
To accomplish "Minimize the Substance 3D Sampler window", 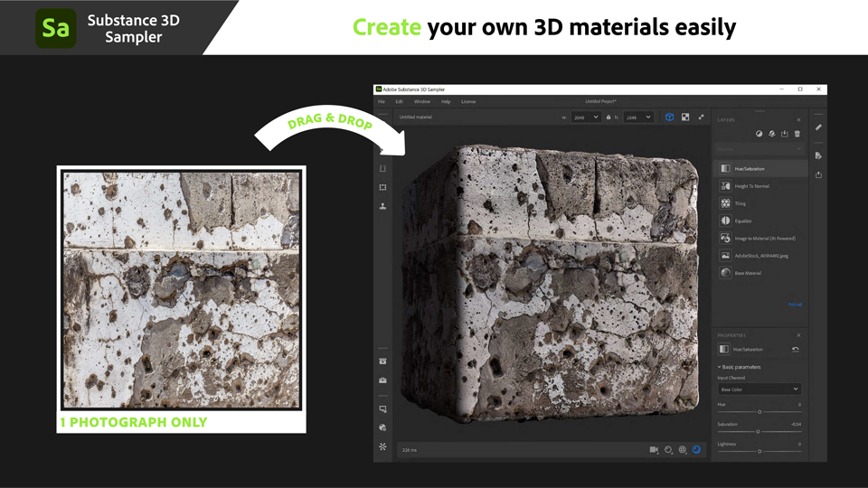I will click(x=781, y=89).
